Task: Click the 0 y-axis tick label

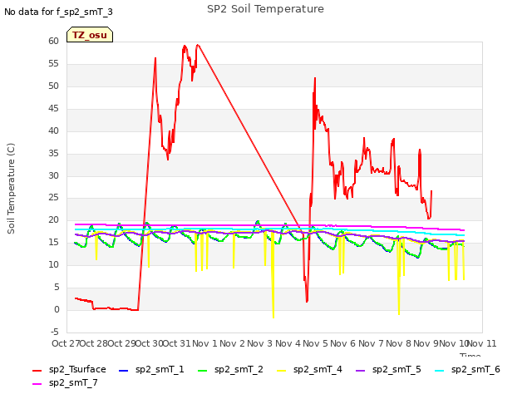Action: click(x=57, y=310)
